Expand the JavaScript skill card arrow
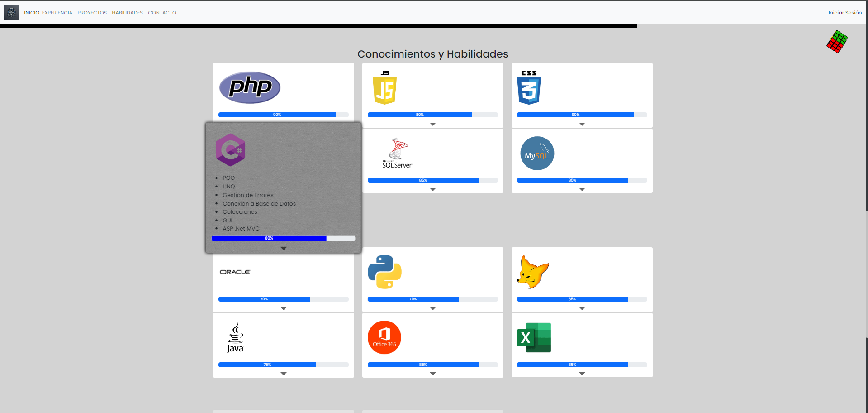The width and height of the screenshot is (868, 413). pyautogui.click(x=433, y=124)
